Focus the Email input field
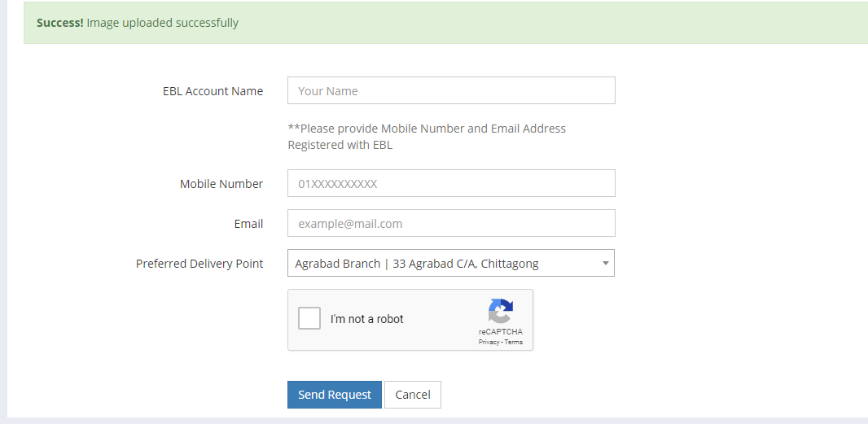 point(451,223)
